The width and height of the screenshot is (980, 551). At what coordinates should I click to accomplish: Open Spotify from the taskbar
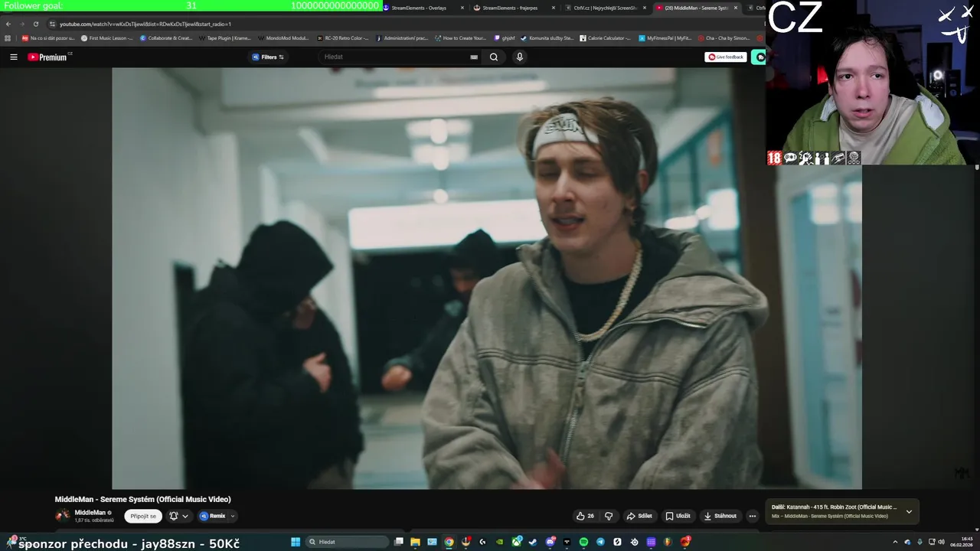pos(583,542)
